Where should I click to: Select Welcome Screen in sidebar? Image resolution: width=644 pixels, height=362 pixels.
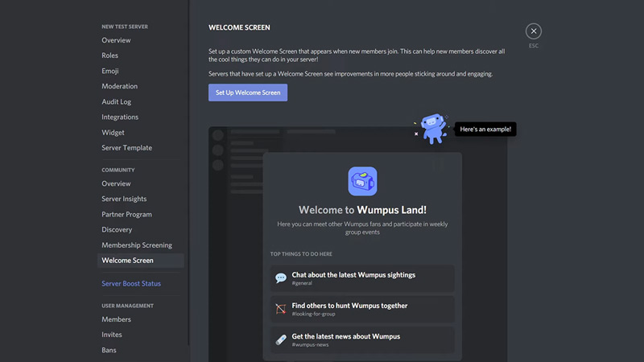(x=140, y=260)
